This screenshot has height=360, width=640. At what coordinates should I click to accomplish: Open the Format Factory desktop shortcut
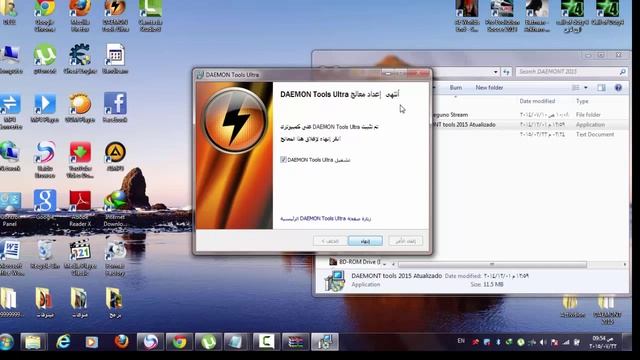point(115,257)
